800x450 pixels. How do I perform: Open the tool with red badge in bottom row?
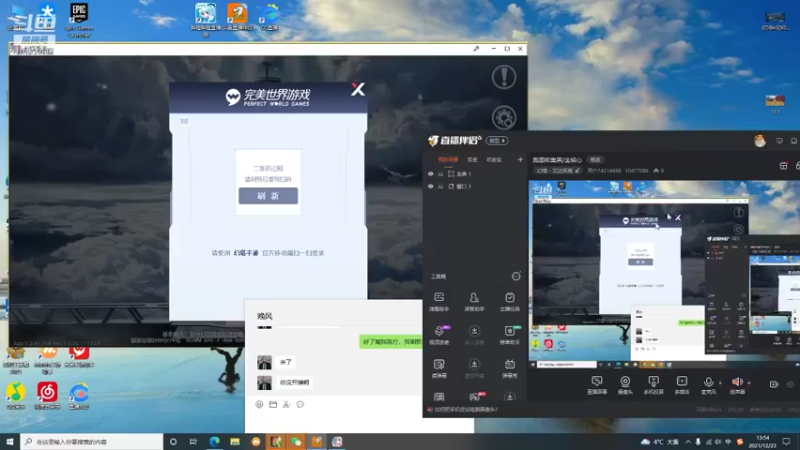pos(474,397)
